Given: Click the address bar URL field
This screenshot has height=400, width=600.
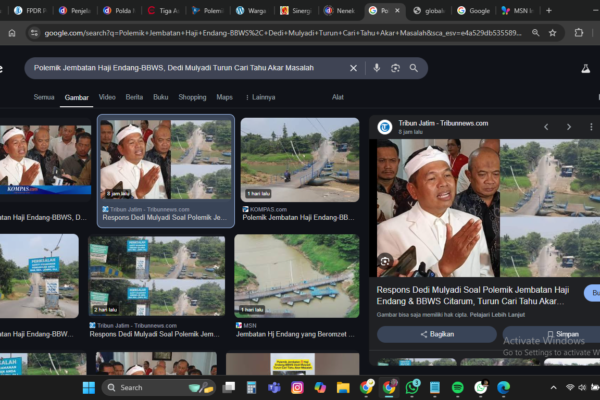Looking at the screenshot, I should 283,33.
